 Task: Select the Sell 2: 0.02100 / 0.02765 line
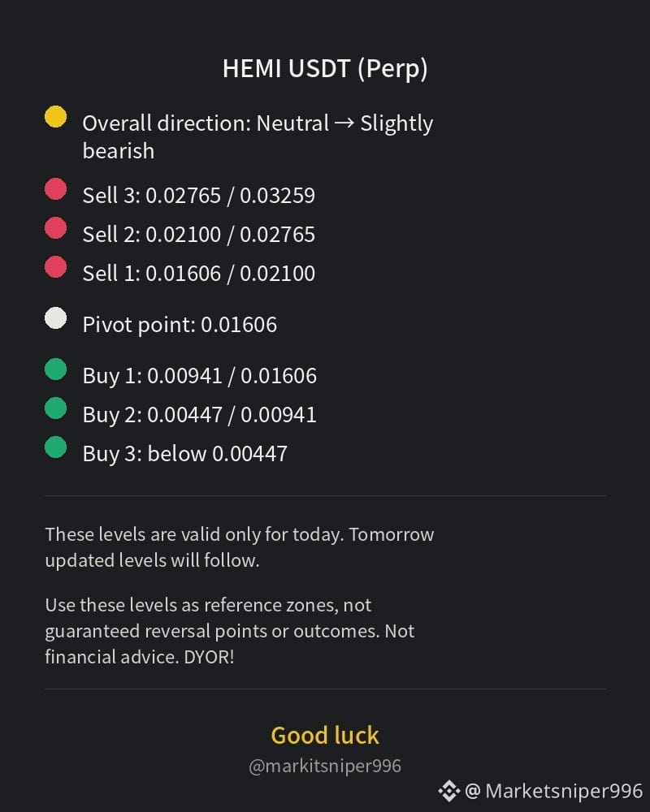(198, 235)
